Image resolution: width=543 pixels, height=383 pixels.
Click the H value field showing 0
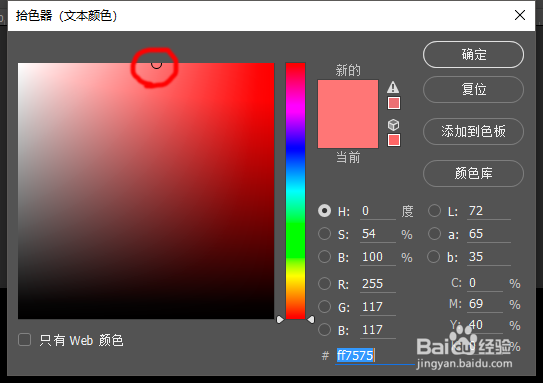point(378,211)
